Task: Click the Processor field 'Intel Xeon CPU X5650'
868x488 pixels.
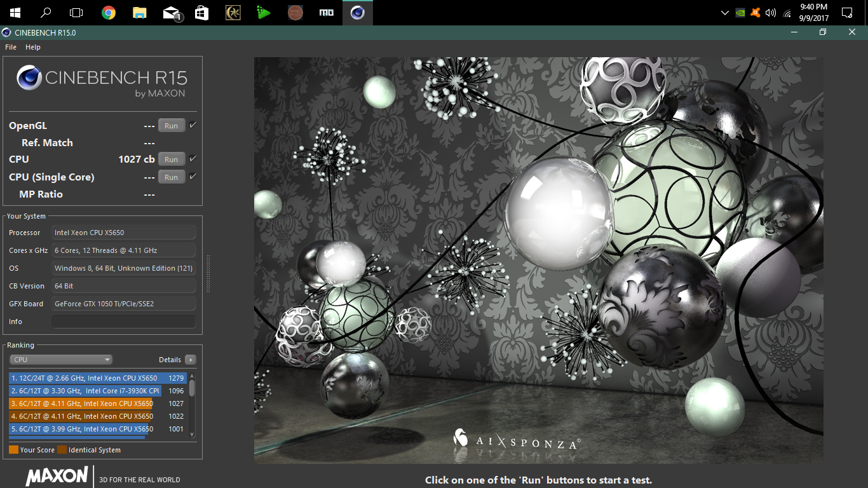Action: click(123, 233)
